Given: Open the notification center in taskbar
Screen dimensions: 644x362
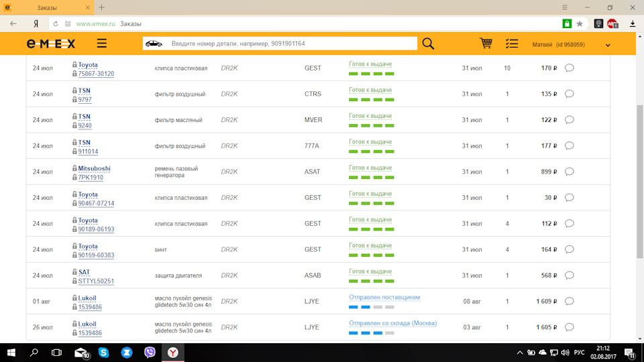Looking at the screenshot, I should [630, 353].
